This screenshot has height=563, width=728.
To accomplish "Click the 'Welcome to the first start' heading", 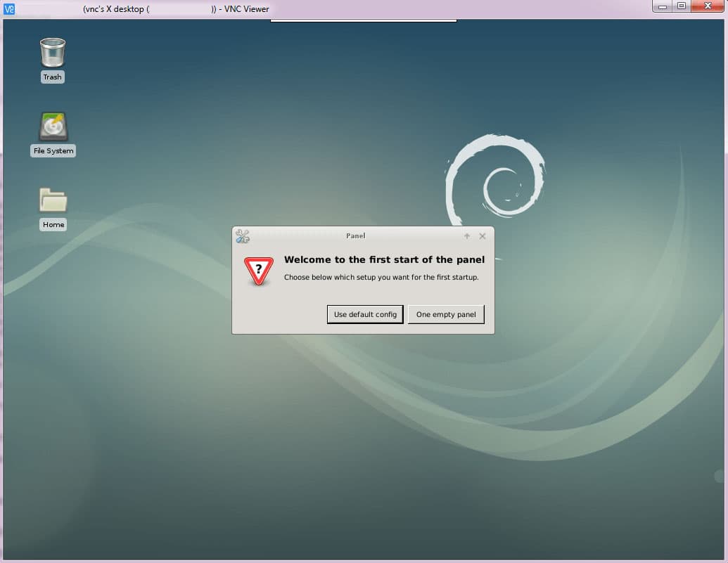I will 384,260.
